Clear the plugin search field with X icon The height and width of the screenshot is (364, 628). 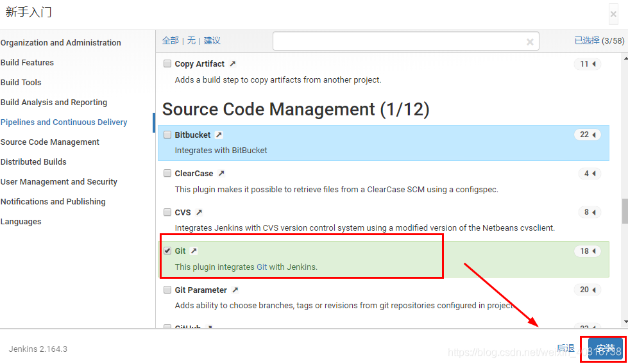[x=530, y=42]
